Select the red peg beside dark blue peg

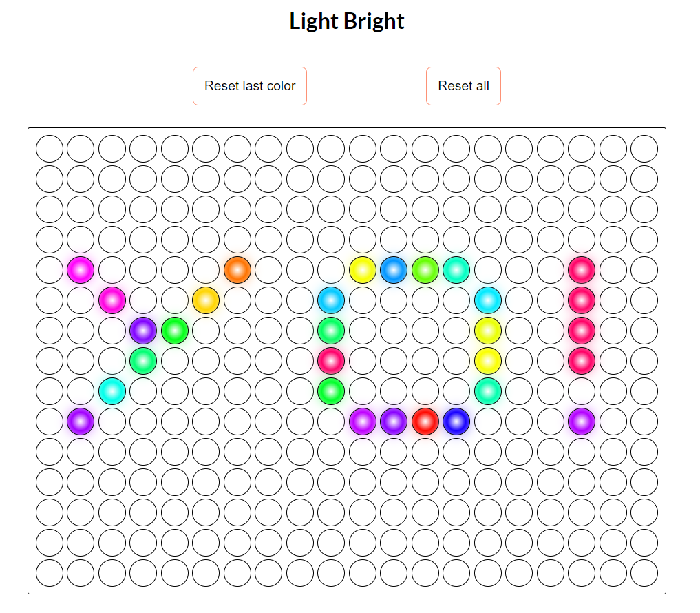click(x=425, y=421)
